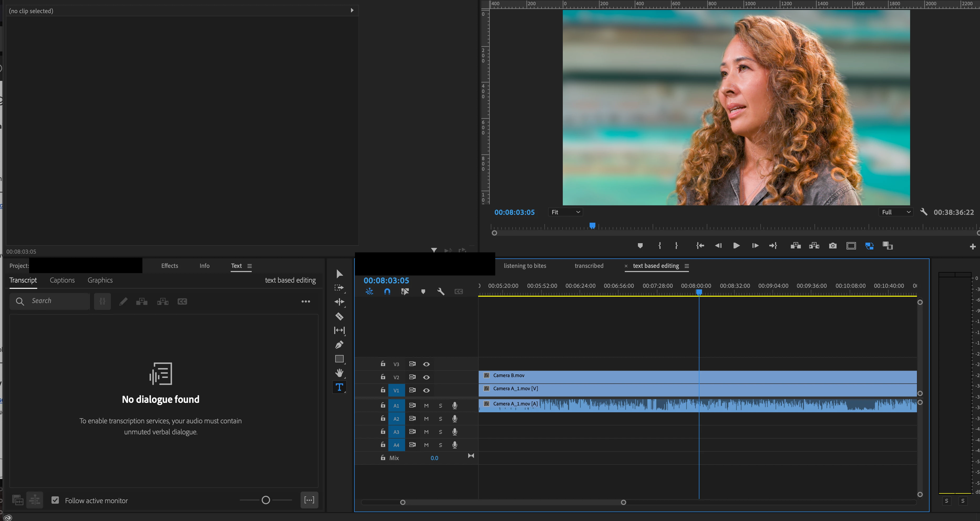Open the listening to bites sequence tab
Screen dimensions: 980x521
coord(525,266)
